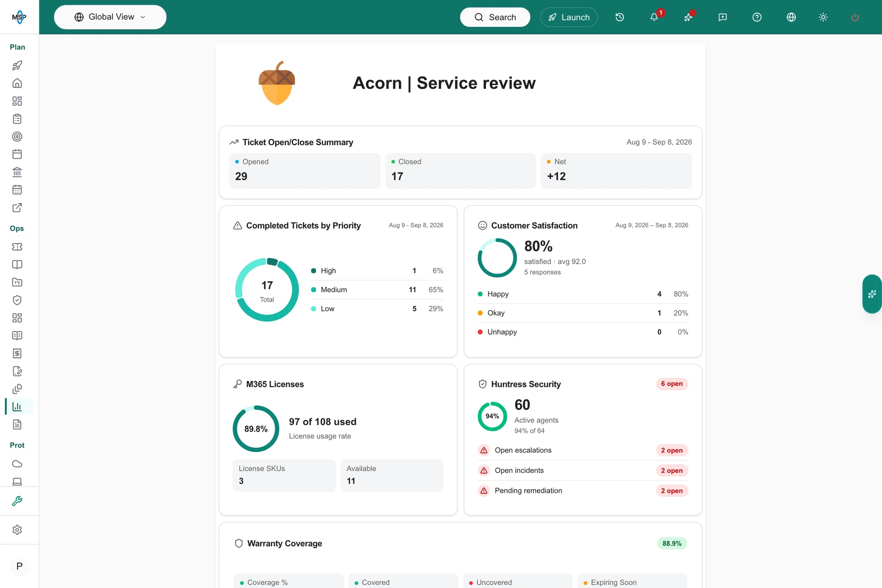Open the cloud icon under Prot
Viewport: 882px width, 588px height.
click(17, 464)
